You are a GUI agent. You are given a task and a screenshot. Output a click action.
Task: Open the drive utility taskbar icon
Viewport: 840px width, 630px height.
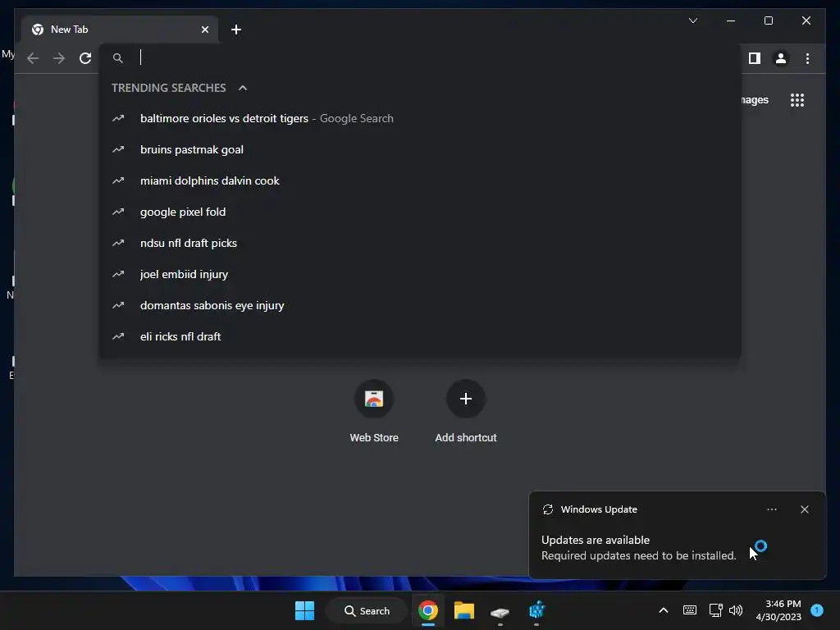click(500, 612)
